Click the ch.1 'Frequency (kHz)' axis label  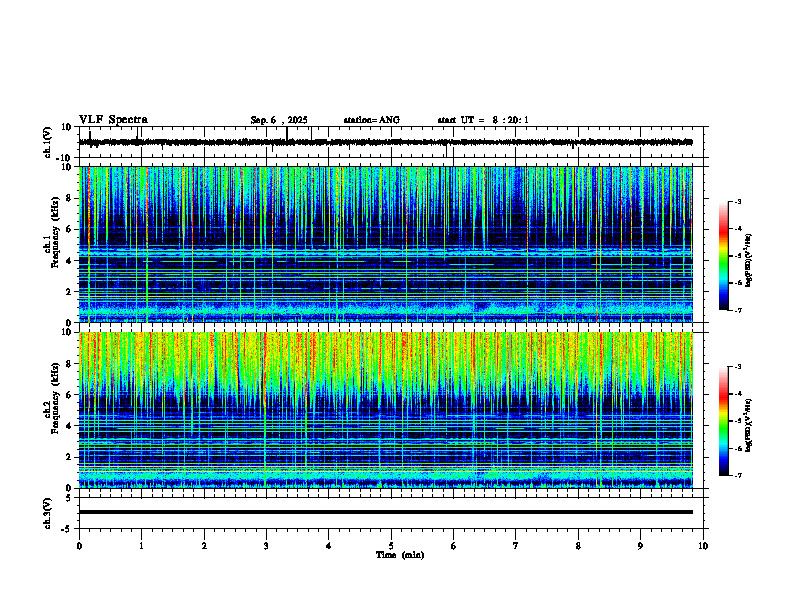56,232
